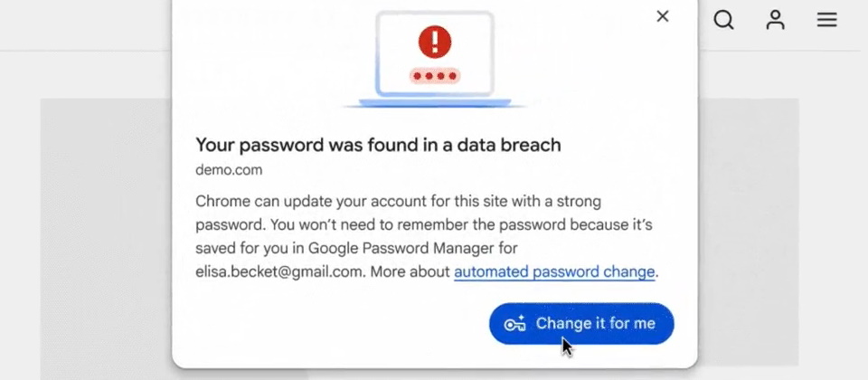
Task: Open the hamburger menu icon
Action: pos(827,21)
